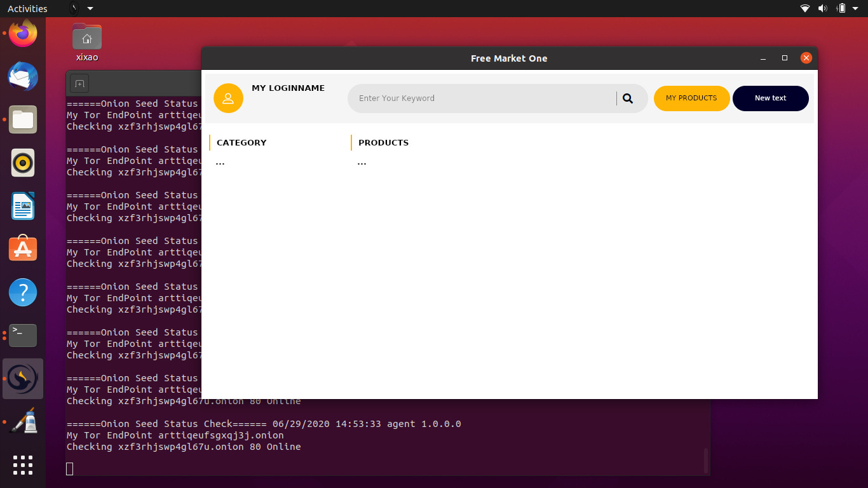The image size is (868, 488).
Task: Open the MY PRODUCTS page
Action: pos(691,98)
